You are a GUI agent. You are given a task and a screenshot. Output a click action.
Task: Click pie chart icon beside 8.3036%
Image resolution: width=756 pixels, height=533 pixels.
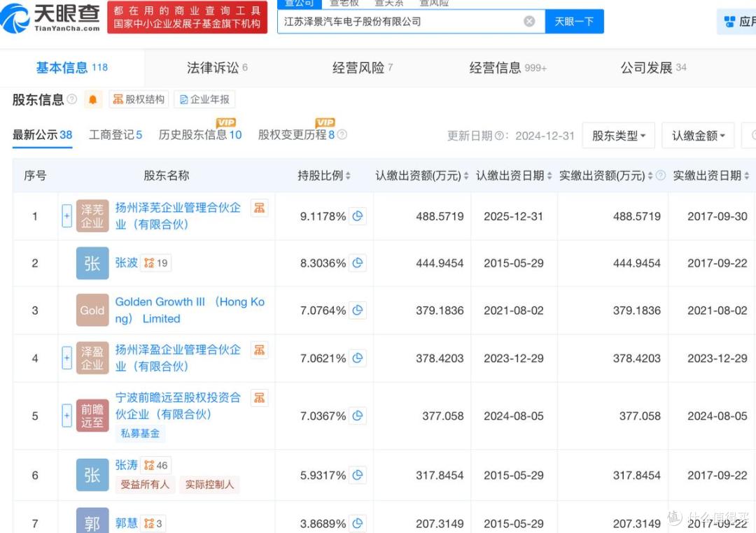pyautogui.click(x=357, y=262)
